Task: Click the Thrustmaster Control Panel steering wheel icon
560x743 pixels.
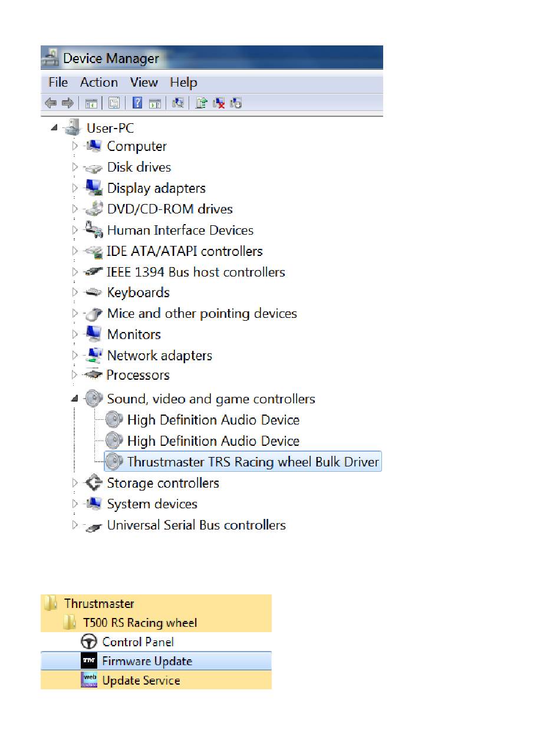Action: [89, 642]
